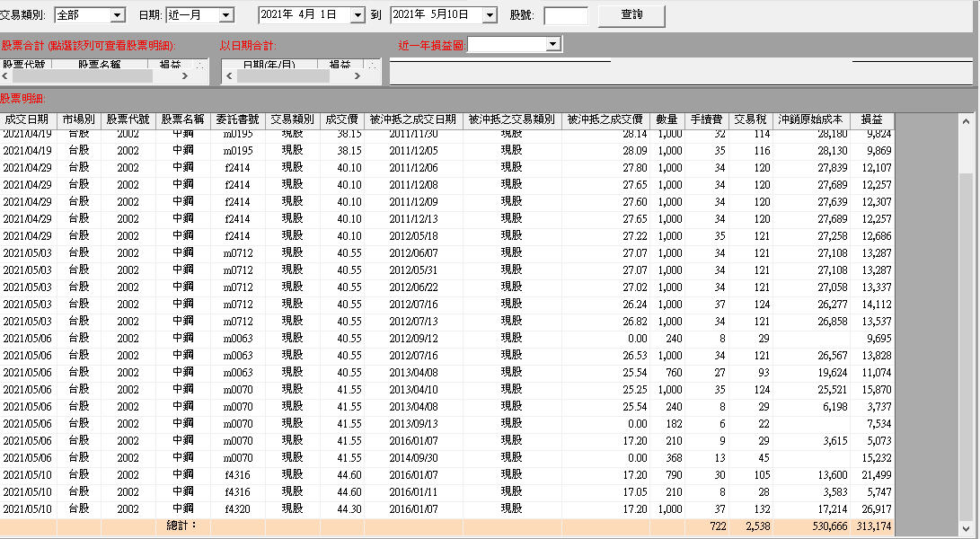The width and height of the screenshot is (980, 539).
Task: Click the 手續費 column header
Action: click(706, 119)
